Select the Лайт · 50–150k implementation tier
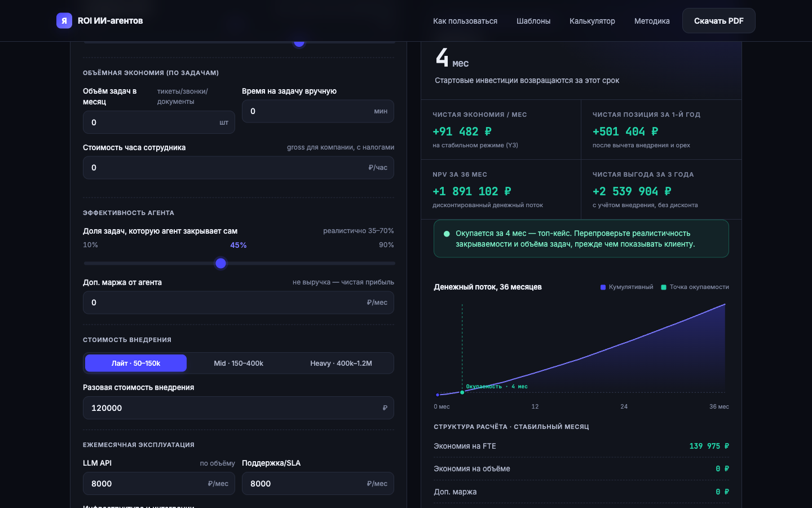The image size is (812, 508). pyautogui.click(x=136, y=364)
